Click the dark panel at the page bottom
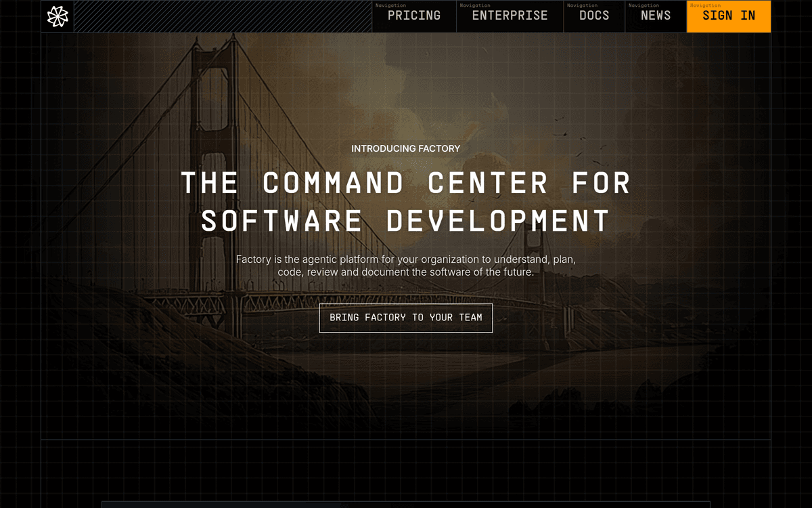Viewport: 812px width, 508px height. coord(406,504)
